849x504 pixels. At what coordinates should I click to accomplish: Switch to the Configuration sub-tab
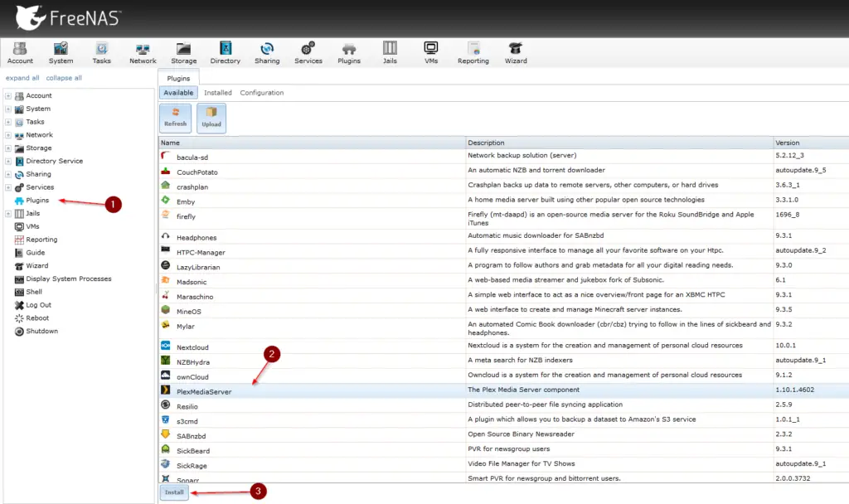pyautogui.click(x=261, y=93)
